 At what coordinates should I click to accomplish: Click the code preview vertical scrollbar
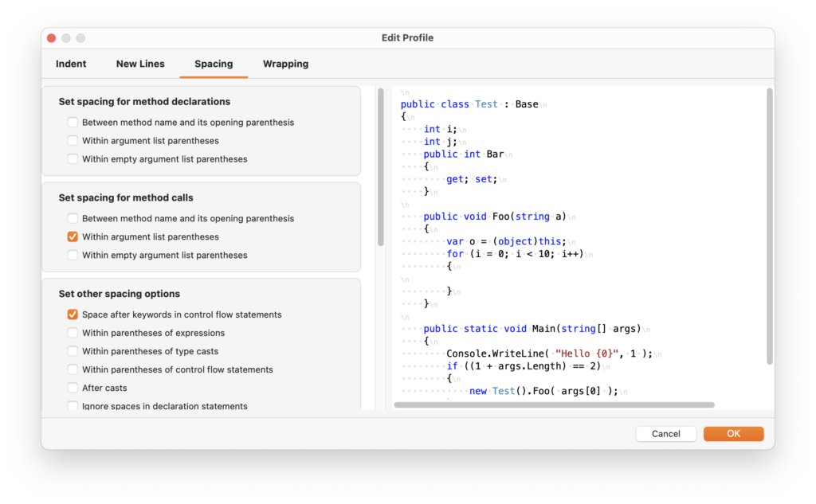point(769,226)
